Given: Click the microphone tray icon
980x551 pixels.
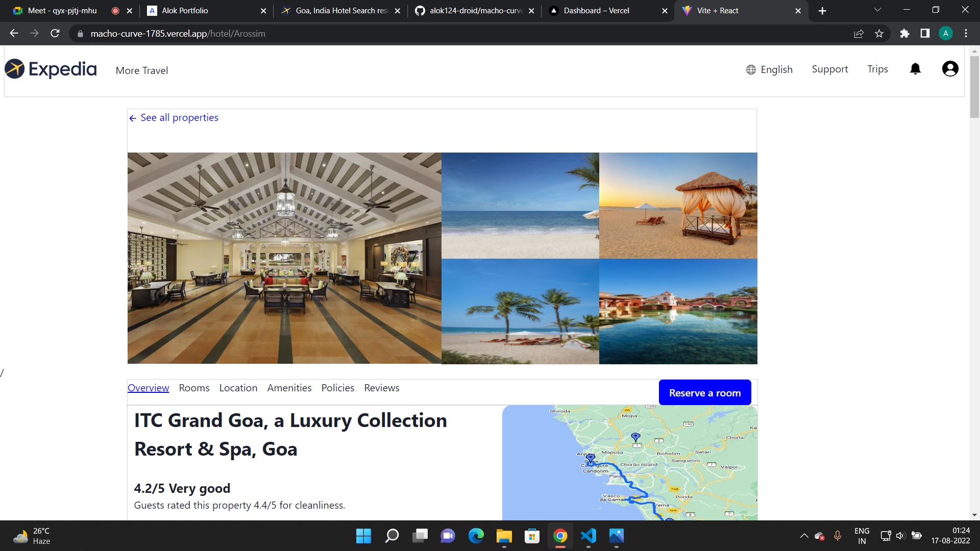Looking at the screenshot, I should (x=837, y=536).
